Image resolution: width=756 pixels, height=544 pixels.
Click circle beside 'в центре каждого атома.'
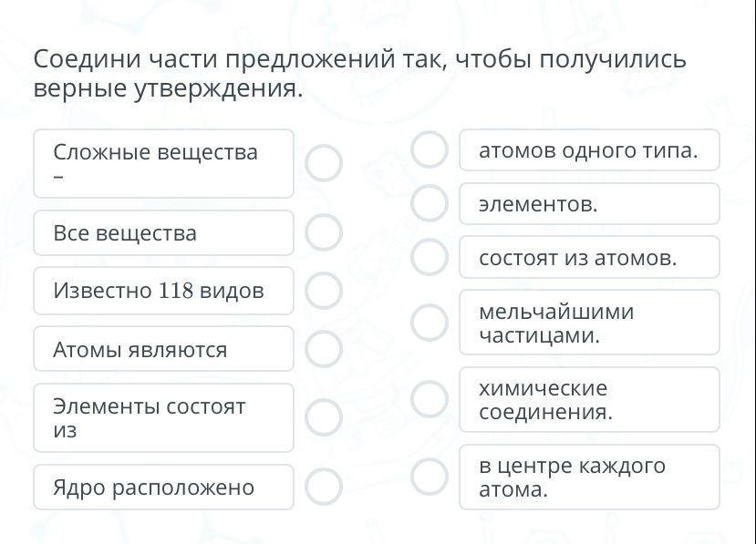click(430, 476)
